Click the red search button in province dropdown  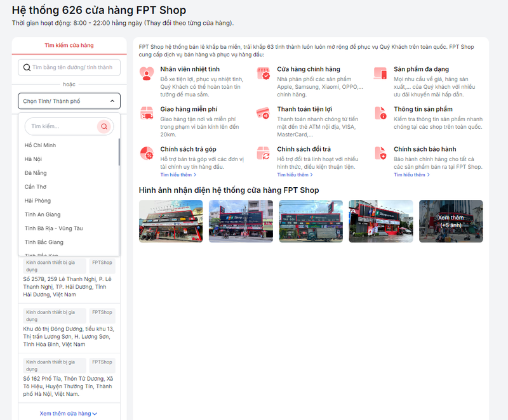coord(104,126)
